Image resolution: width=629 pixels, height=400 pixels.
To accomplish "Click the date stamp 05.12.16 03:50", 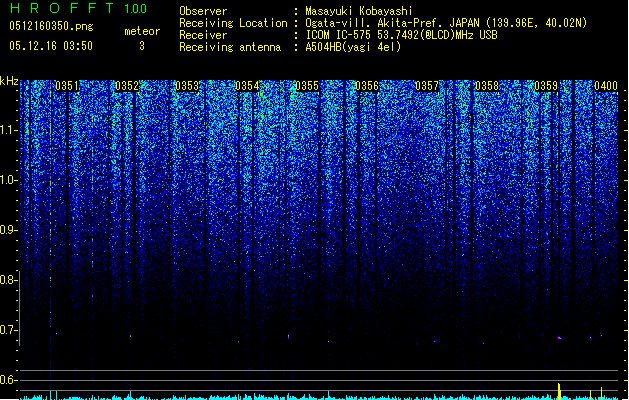I will (x=51, y=46).
